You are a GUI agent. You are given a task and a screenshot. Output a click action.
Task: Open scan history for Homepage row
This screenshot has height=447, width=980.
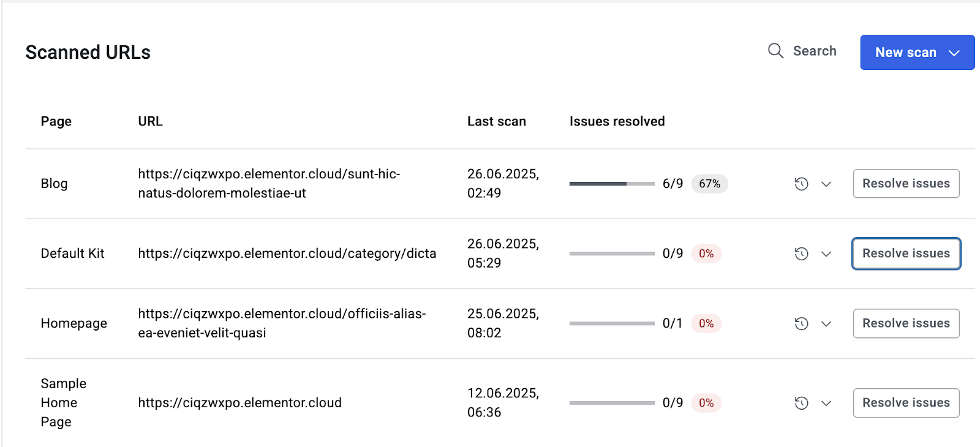point(801,323)
